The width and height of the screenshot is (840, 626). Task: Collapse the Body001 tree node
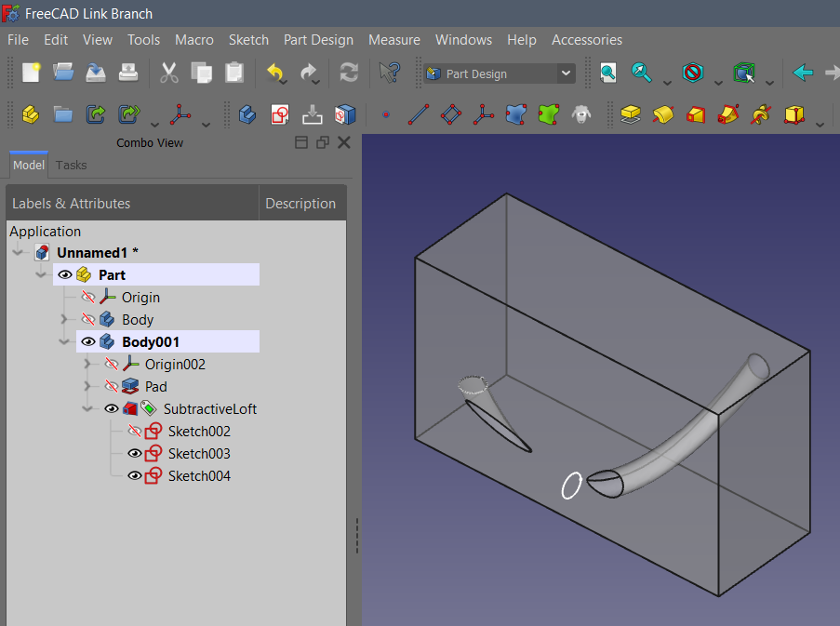[x=65, y=341]
